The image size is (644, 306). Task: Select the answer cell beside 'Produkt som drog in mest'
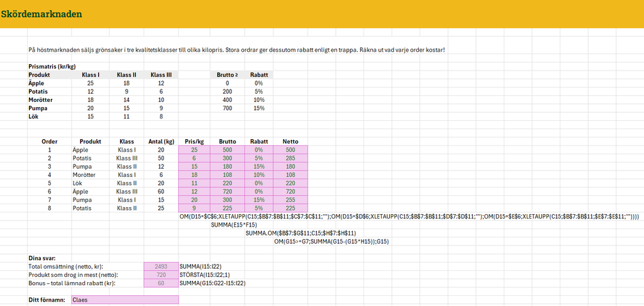[161, 275]
